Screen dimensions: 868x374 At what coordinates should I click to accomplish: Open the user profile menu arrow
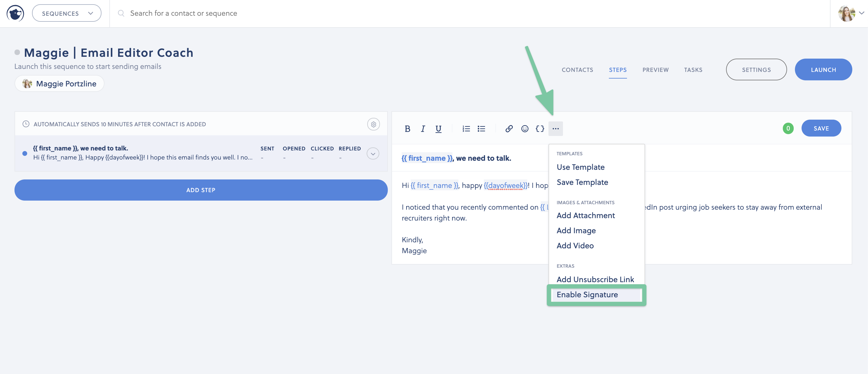(861, 14)
